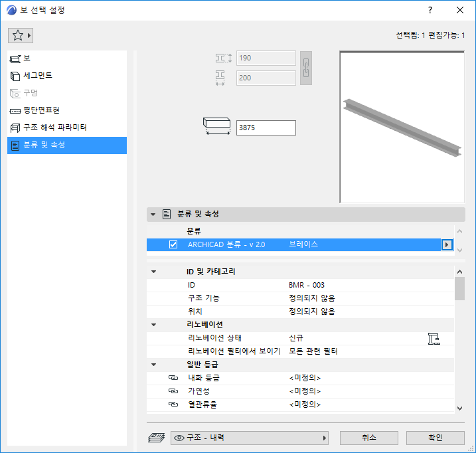Click the layer icon at dialog bottom

[x=156, y=438]
